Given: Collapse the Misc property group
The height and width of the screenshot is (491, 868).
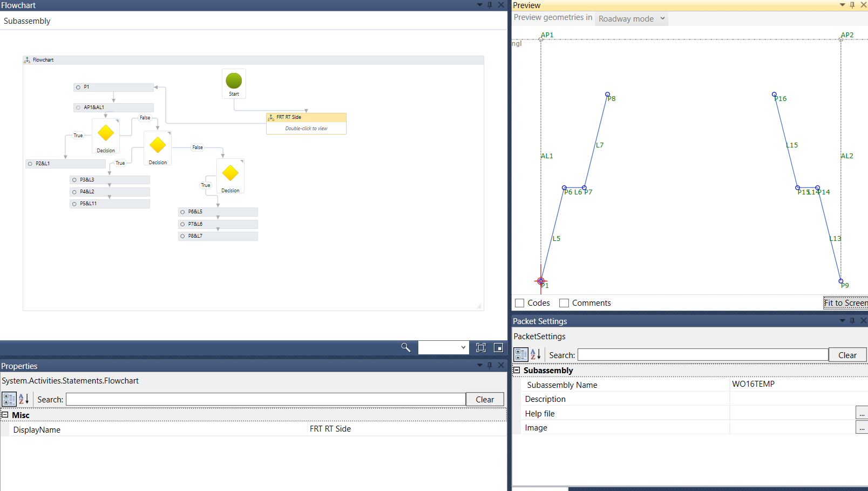Looking at the screenshot, I should pos(5,415).
